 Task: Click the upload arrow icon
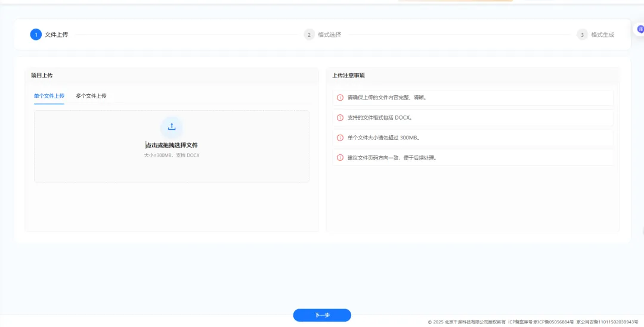pyautogui.click(x=172, y=126)
